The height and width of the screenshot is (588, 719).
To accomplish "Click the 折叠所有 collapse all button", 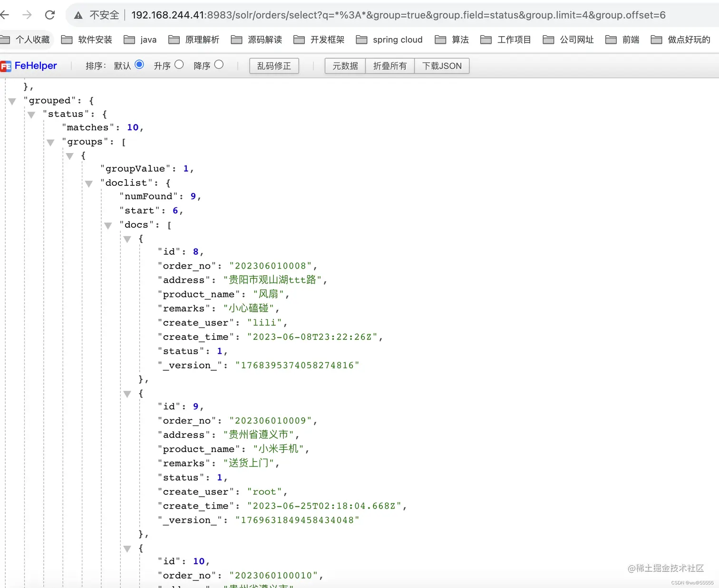I will click(390, 66).
